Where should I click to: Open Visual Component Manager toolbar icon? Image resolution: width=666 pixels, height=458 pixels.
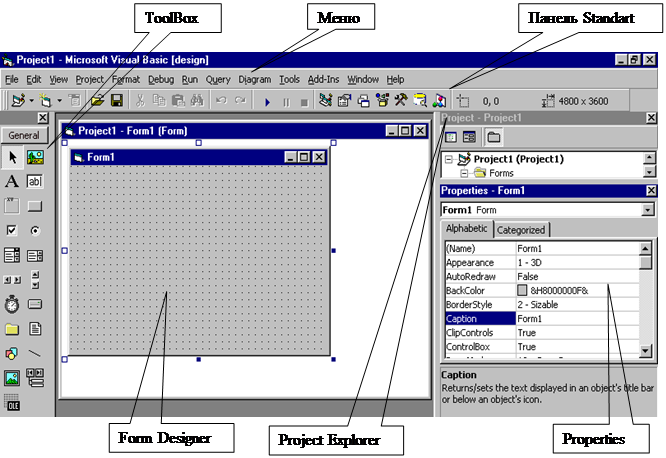439,101
